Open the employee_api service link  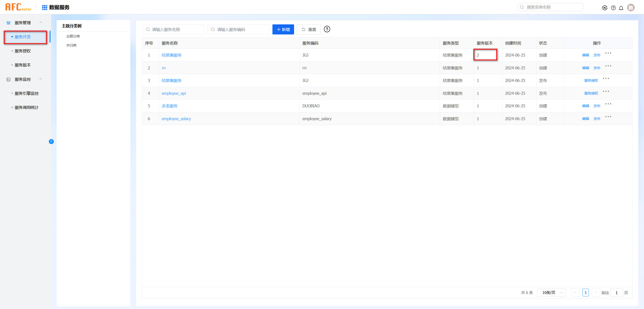(174, 93)
